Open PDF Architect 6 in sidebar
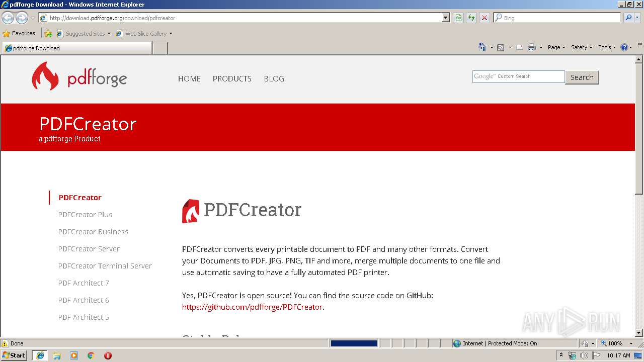Screen dimensions: 644x362 point(84,300)
